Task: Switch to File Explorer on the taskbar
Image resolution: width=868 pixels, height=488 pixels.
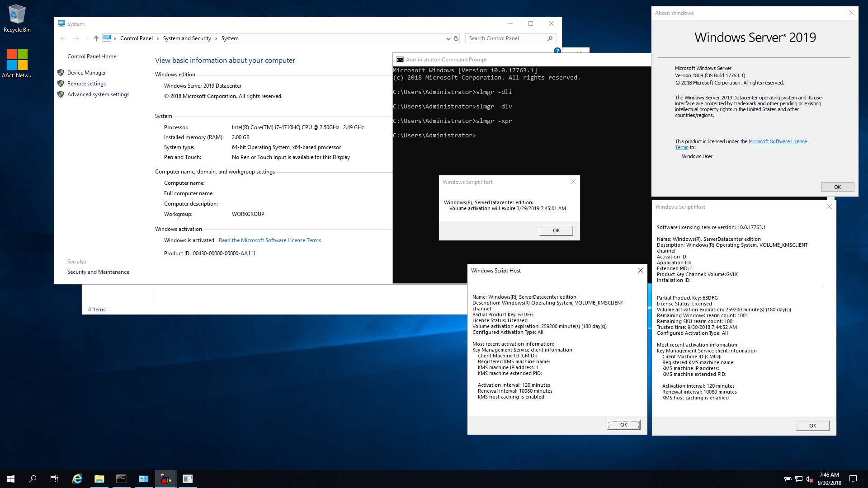Action: 99,479
